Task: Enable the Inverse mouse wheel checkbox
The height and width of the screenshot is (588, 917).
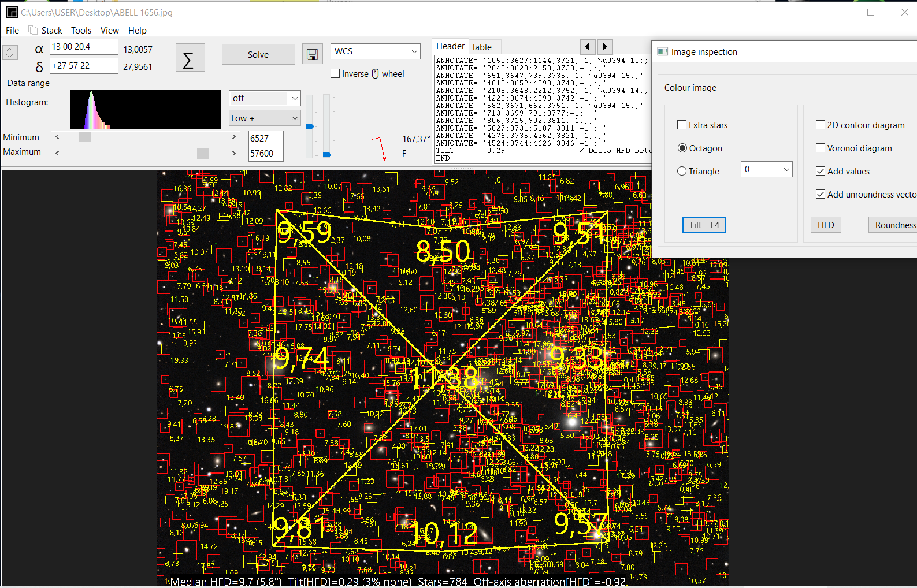Action: click(335, 73)
